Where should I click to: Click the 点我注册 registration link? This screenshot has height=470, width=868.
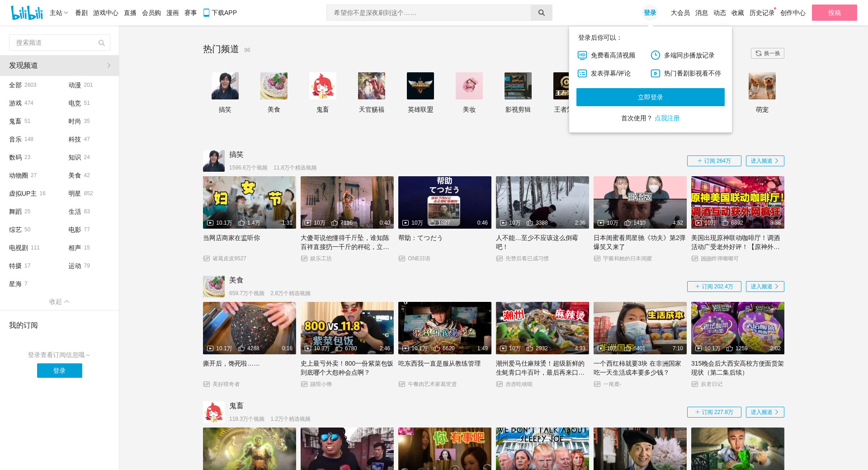pos(667,118)
